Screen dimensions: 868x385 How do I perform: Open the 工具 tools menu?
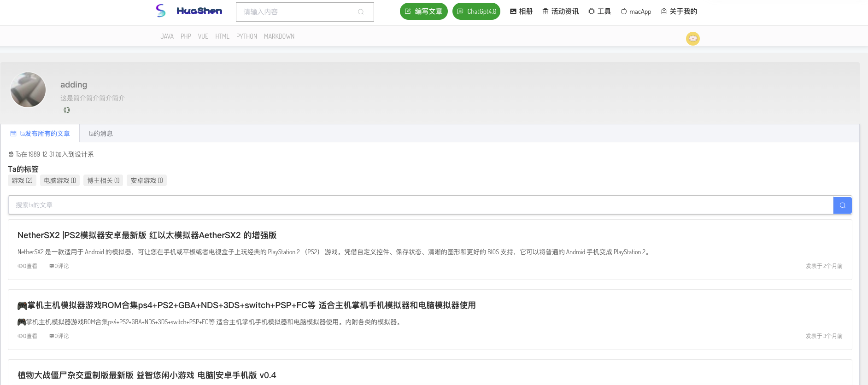pyautogui.click(x=599, y=12)
